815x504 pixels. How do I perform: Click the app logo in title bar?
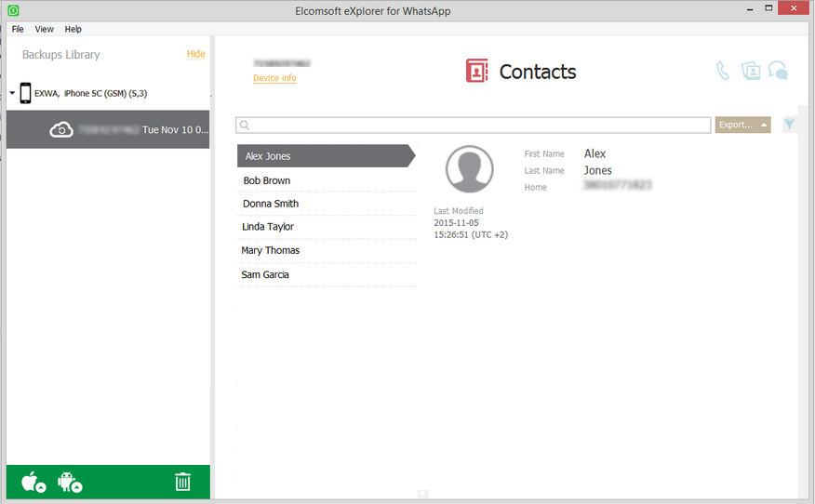click(14, 10)
